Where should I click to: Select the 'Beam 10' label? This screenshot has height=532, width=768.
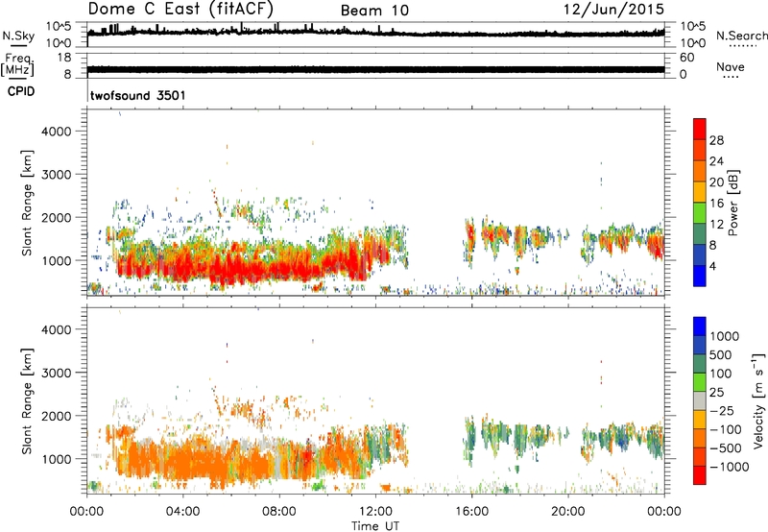pyautogui.click(x=374, y=11)
